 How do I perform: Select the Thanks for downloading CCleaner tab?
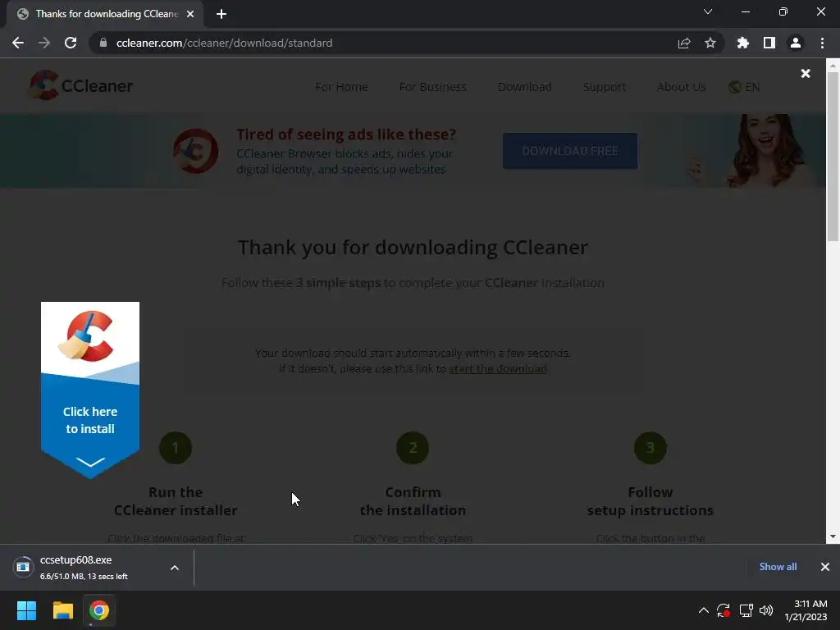pos(105,14)
